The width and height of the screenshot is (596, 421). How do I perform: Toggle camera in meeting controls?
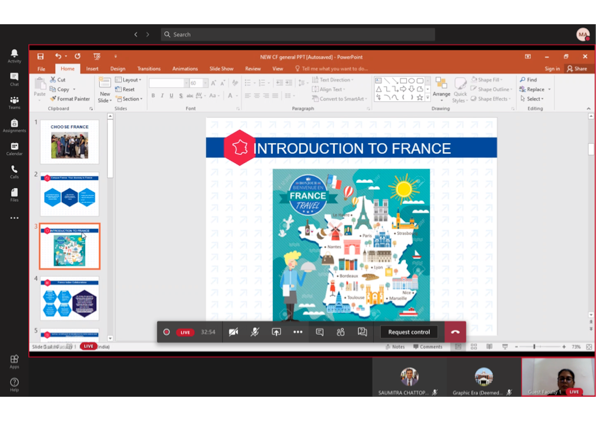click(233, 332)
